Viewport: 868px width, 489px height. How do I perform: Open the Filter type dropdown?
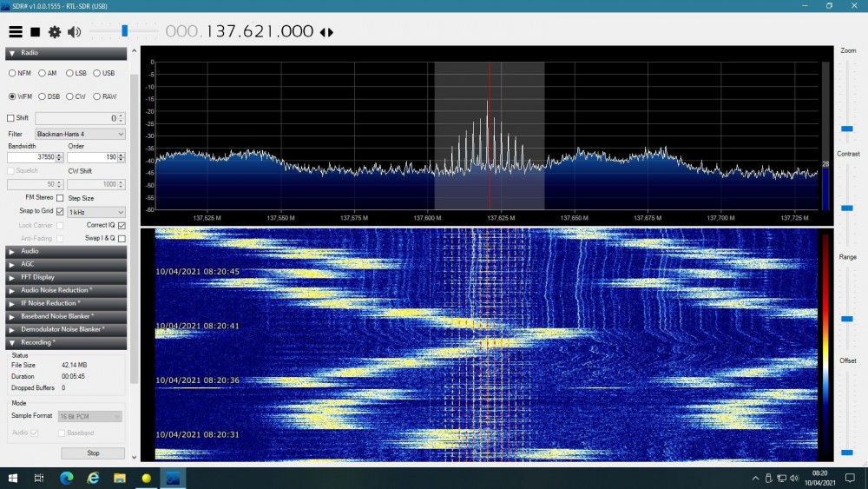80,134
